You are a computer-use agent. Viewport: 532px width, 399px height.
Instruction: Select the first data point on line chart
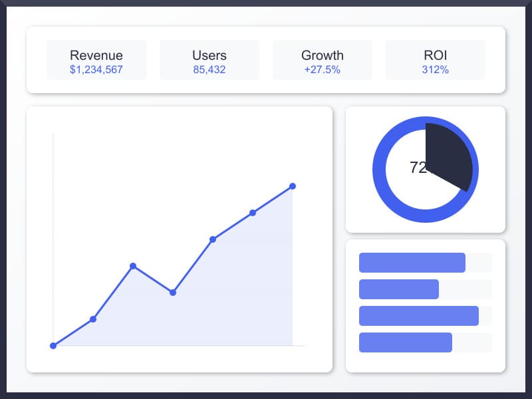pyautogui.click(x=53, y=346)
